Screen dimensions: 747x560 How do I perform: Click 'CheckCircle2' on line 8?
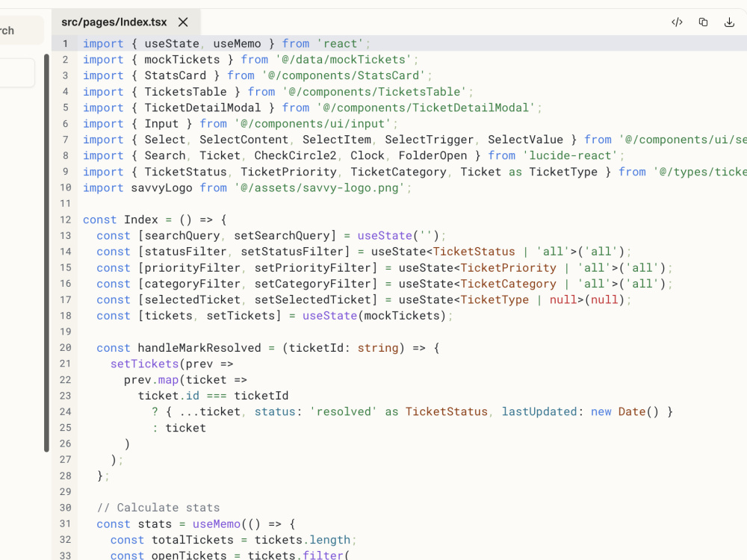click(295, 156)
